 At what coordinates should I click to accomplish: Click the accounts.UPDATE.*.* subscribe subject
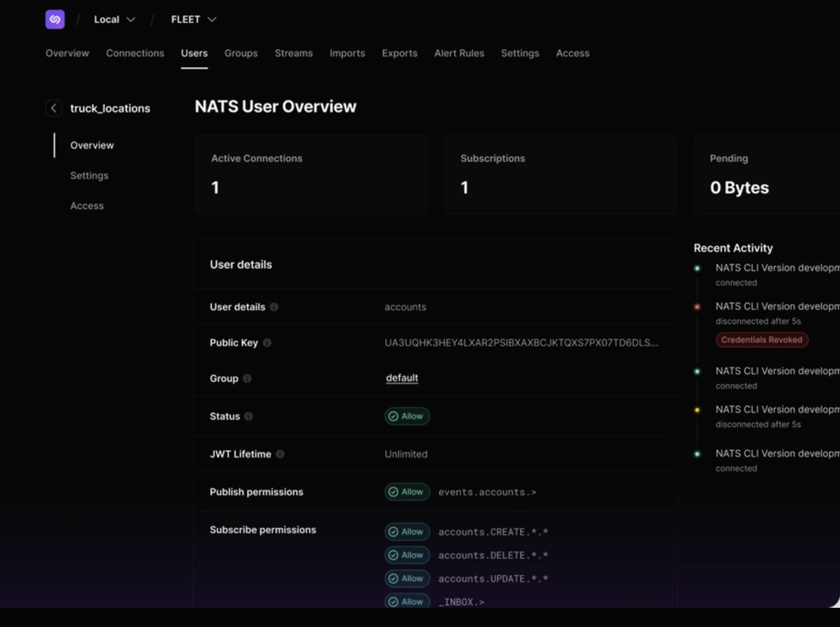[493, 579]
